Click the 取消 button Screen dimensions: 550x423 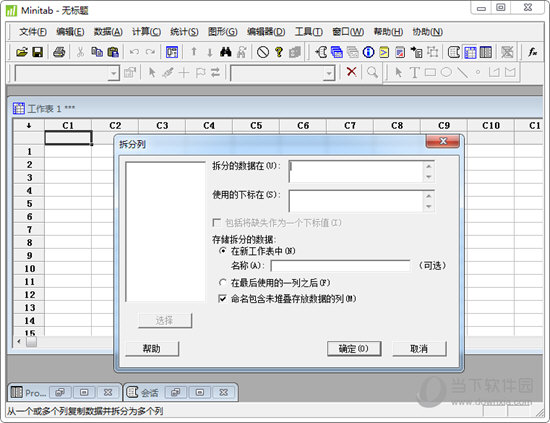419,349
